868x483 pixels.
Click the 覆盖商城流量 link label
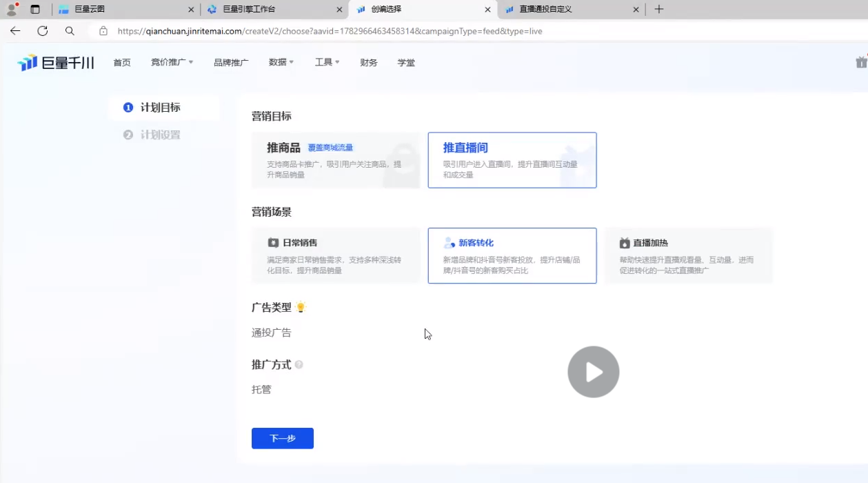[x=330, y=148]
